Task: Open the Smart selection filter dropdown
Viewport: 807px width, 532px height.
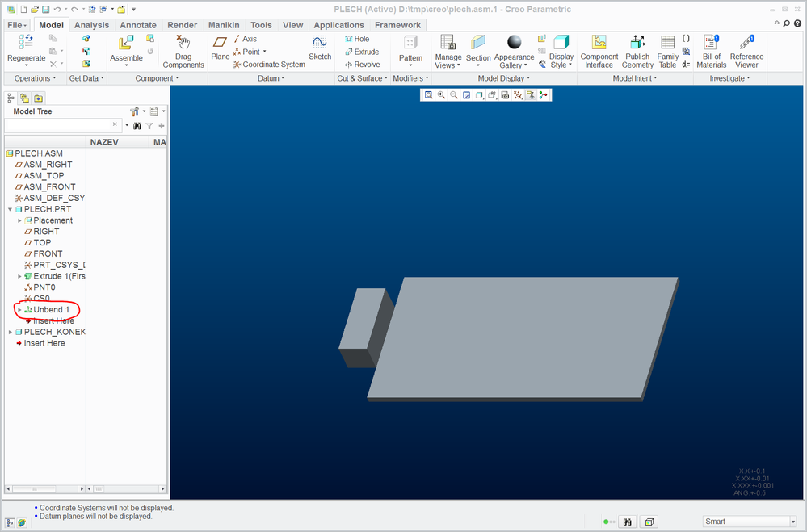Action: pos(792,522)
